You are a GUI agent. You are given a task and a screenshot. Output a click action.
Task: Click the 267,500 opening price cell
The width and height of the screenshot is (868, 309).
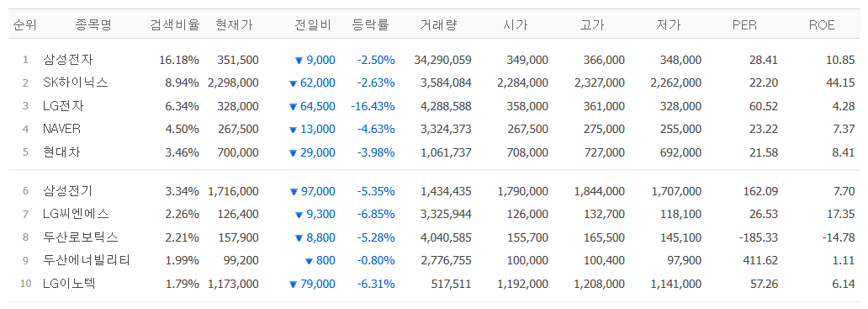(x=528, y=130)
